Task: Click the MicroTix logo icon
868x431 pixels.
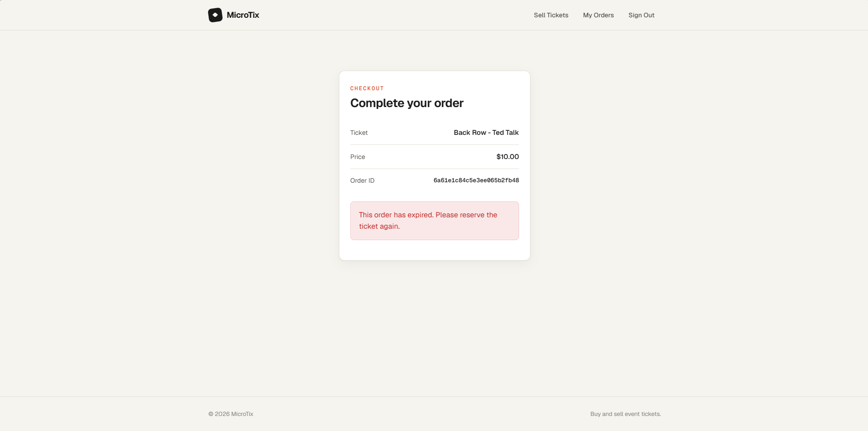Action: pos(215,15)
